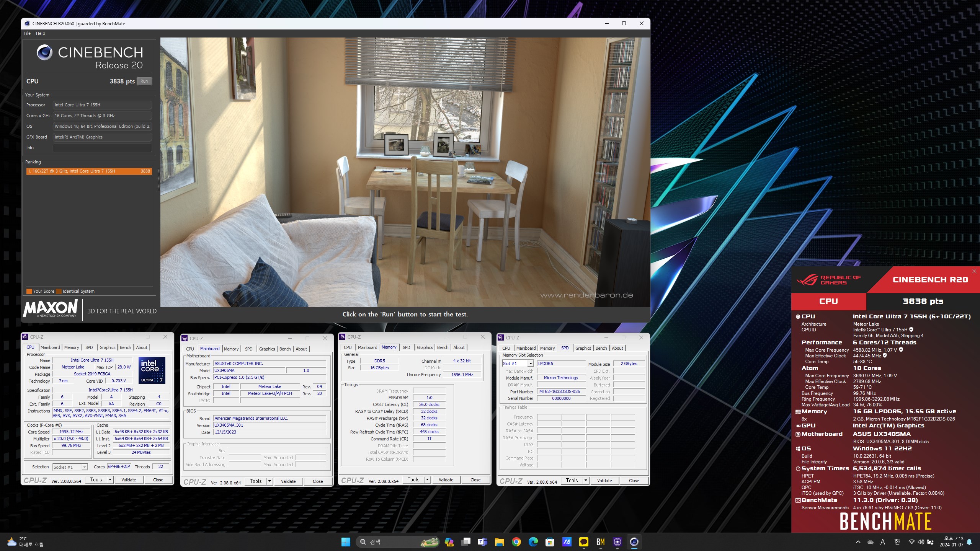
Task: Click the BENCHMATE logo at panel bottom
Action: (885, 521)
